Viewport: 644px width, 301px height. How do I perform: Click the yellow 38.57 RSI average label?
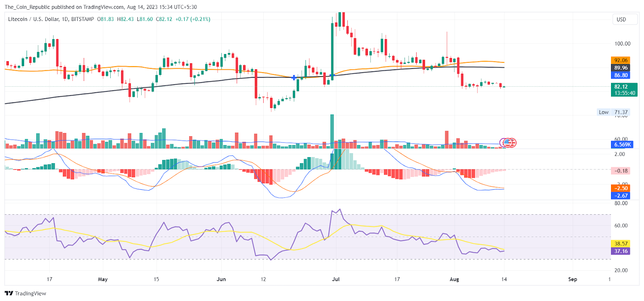coord(621,244)
